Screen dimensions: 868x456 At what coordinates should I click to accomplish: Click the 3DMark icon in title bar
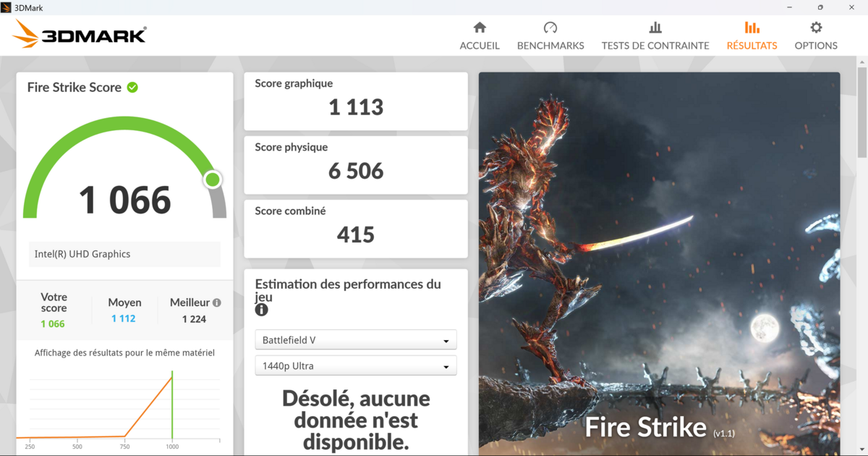pyautogui.click(x=7, y=7)
